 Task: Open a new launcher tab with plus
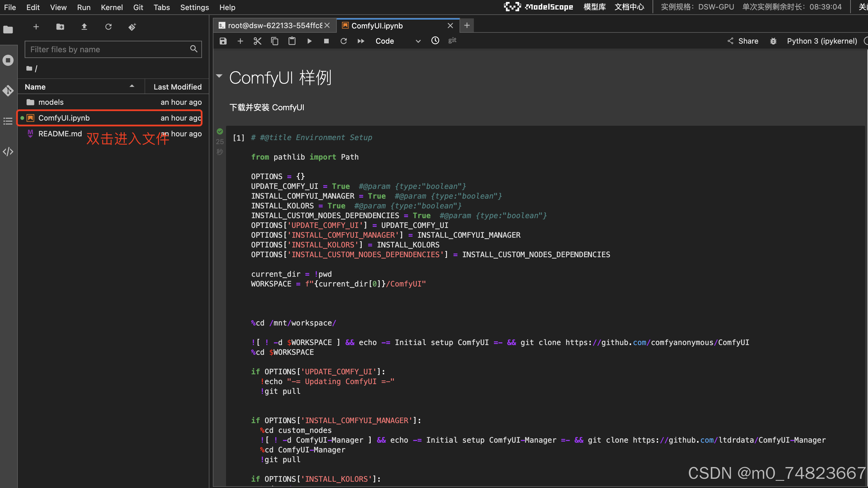tap(467, 26)
